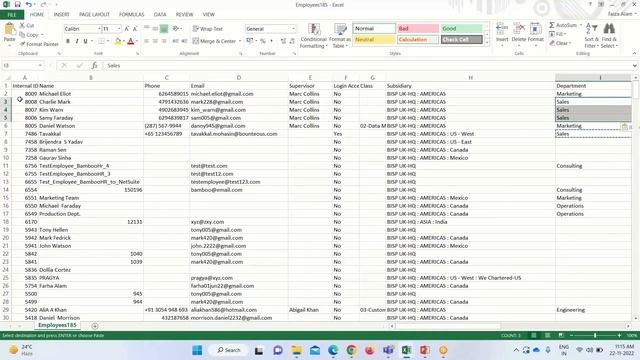
Task: Apply the Bad cell style
Action: 418,29
